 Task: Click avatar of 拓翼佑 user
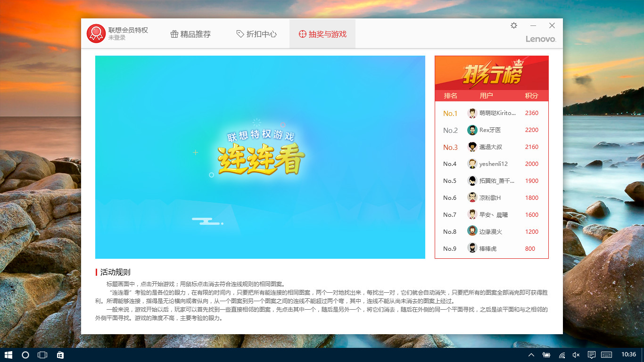pos(472,181)
